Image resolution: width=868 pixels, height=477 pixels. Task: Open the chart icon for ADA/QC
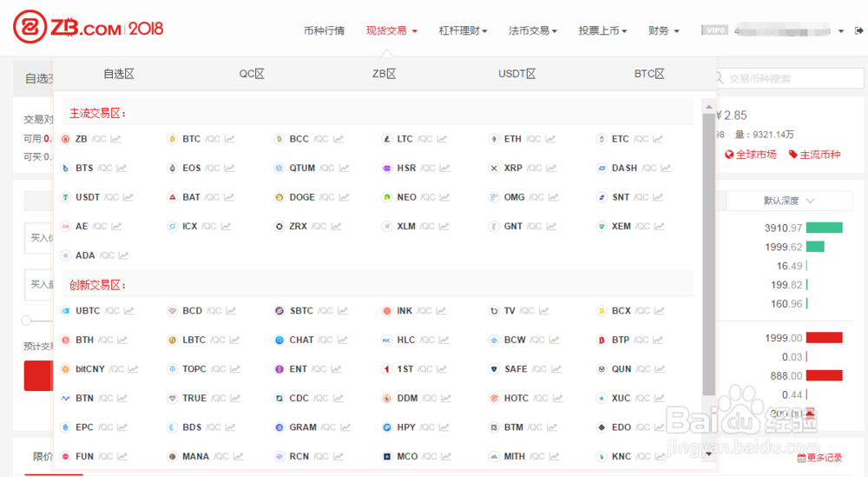[x=123, y=255]
